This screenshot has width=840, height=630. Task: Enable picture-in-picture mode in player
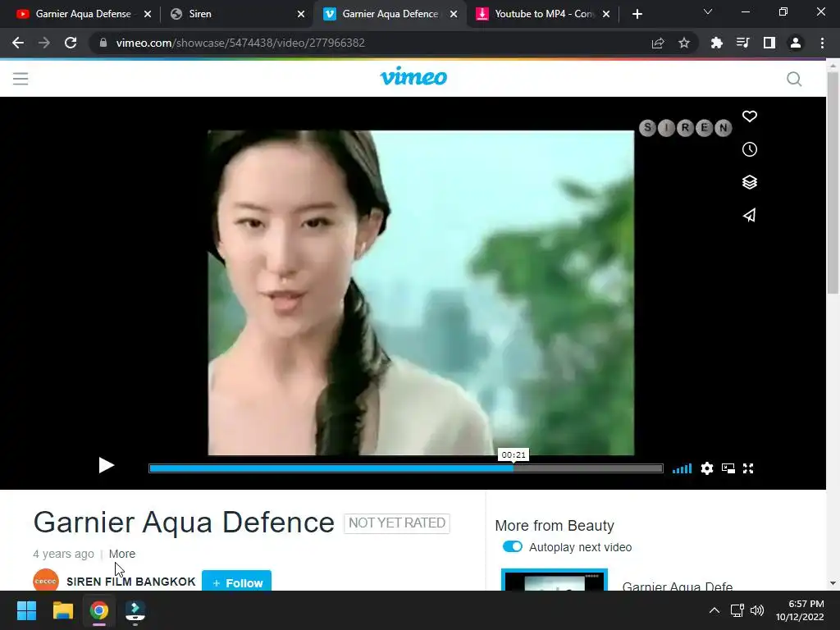tap(728, 468)
